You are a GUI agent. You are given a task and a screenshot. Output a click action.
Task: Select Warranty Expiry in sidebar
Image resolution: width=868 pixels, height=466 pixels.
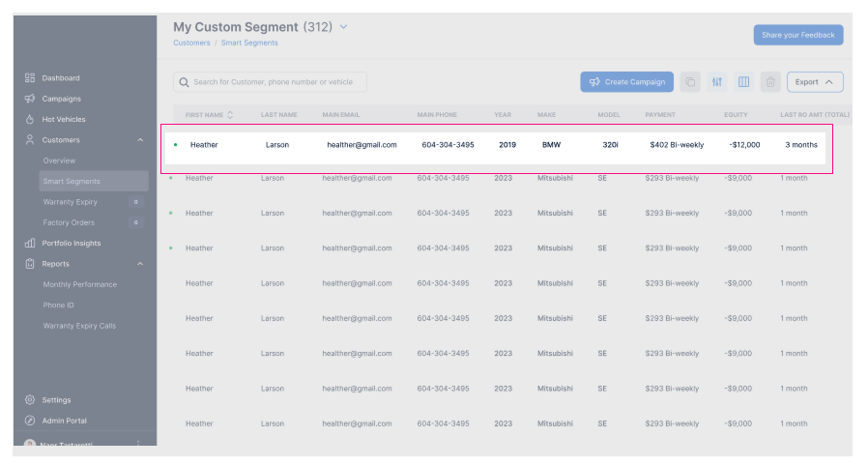tap(70, 202)
